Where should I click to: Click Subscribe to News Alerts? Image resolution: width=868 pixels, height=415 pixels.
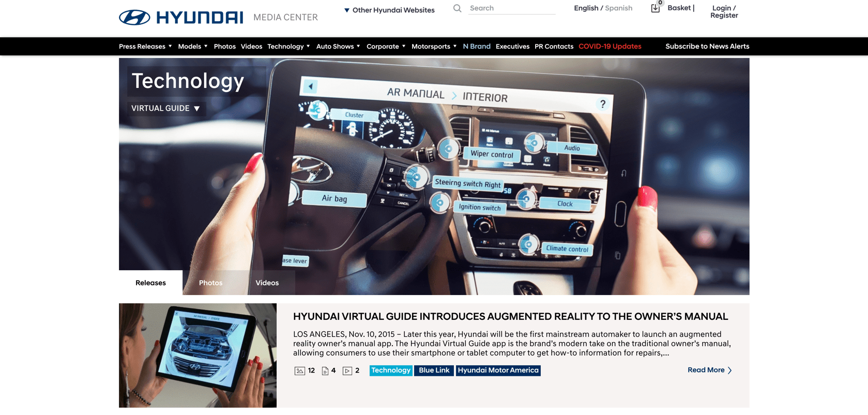click(x=707, y=47)
